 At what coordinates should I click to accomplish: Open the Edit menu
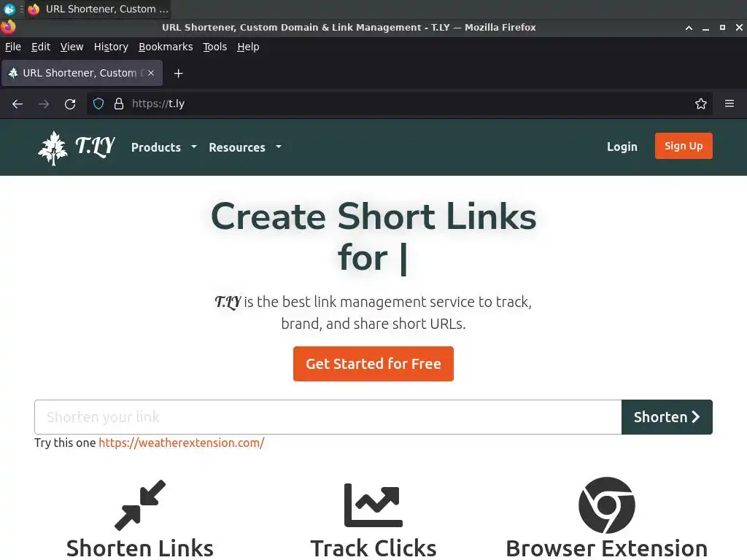41,47
